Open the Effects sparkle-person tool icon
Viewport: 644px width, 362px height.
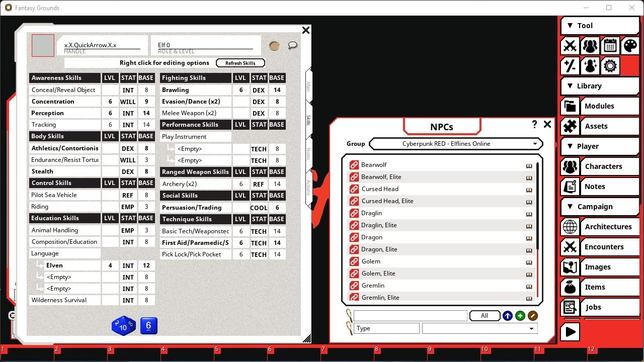590,66
